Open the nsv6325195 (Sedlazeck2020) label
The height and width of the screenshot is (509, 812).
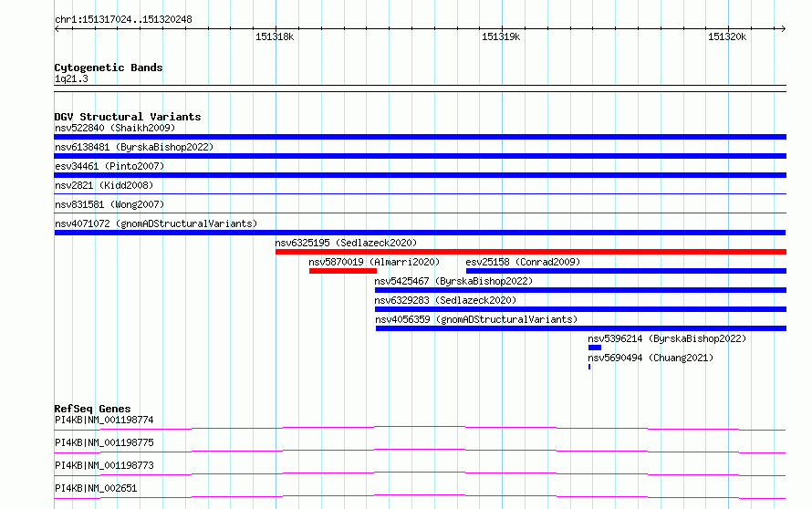coord(346,243)
